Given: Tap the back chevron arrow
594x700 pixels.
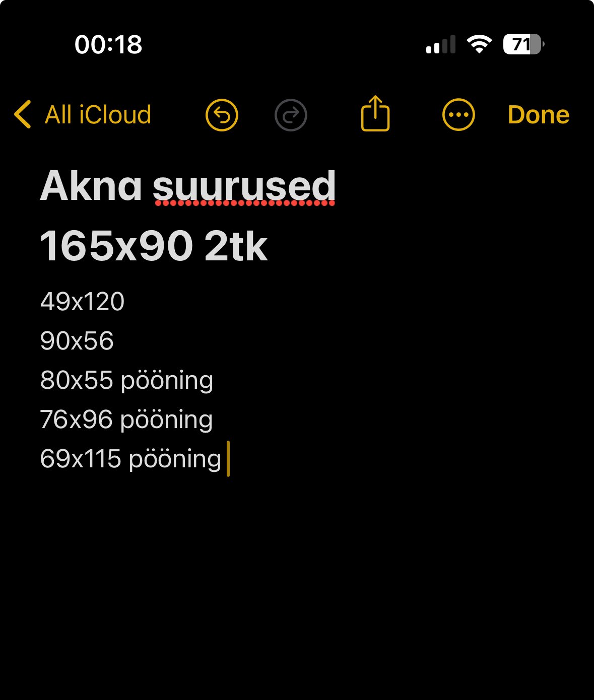Looking at the screenshot, I should [23, 114].
